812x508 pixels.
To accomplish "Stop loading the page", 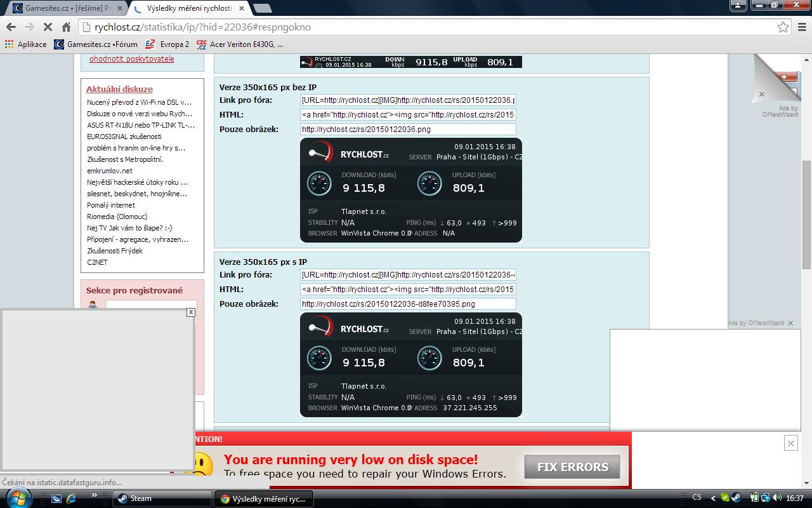I will click(x=48, y=27).
